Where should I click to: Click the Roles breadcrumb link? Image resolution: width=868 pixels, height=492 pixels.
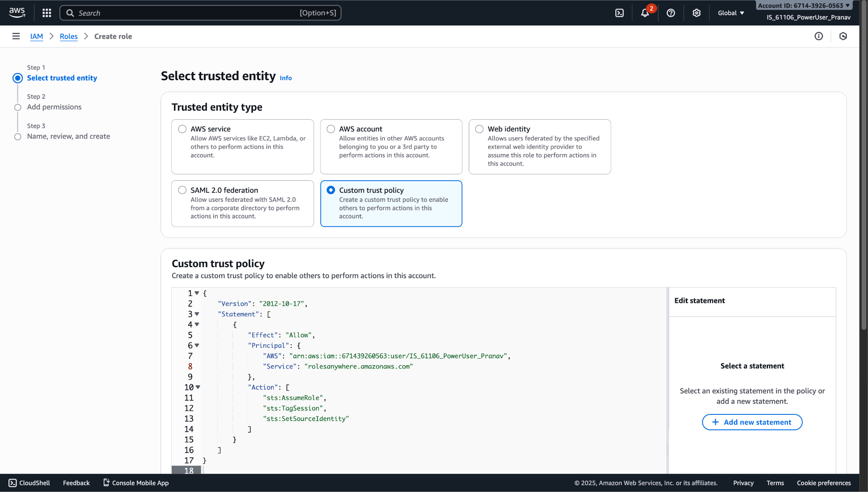click(69, 36)
